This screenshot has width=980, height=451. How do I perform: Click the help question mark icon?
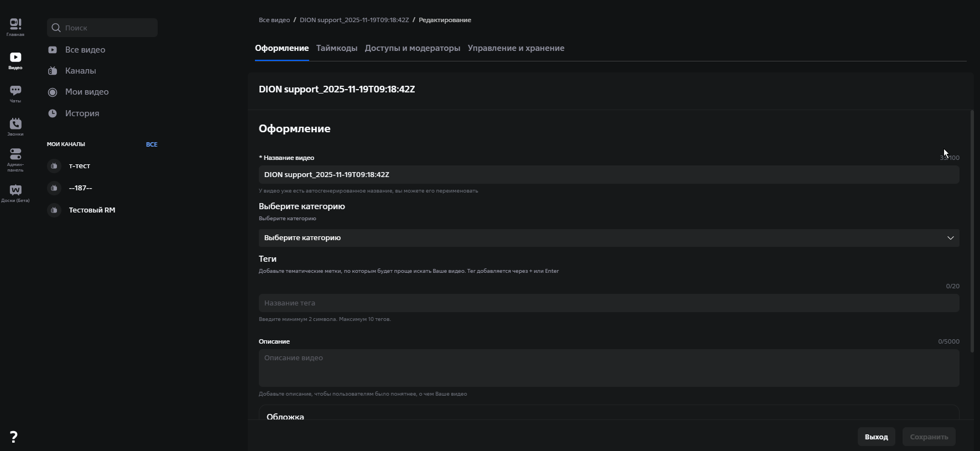14,437
